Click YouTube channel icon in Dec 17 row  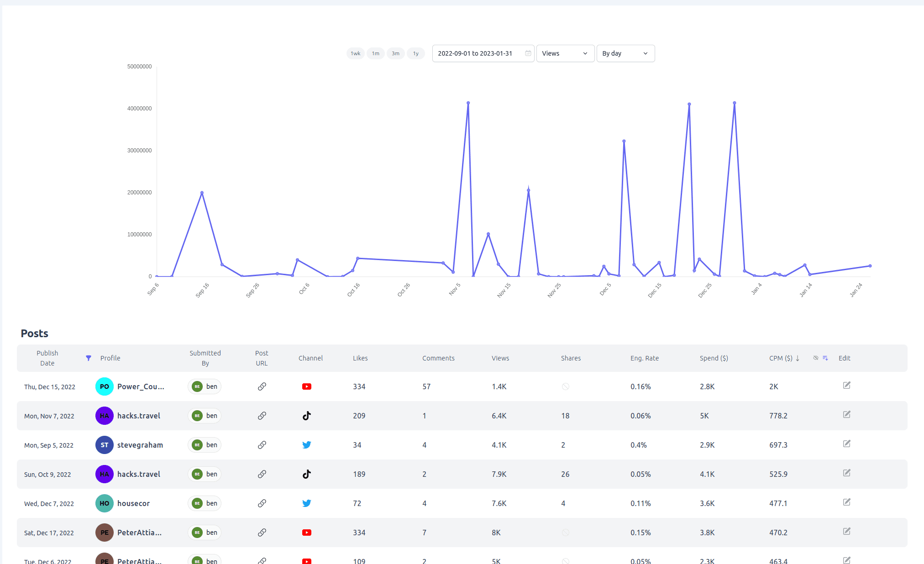point(307,533)
